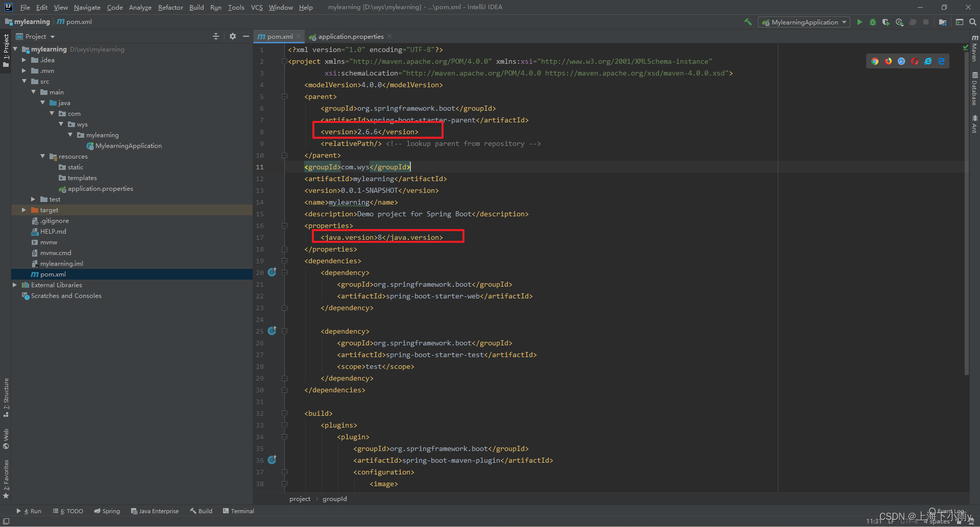980x527 pixels.
Task: Open the Maven side tool window
Action: (x=974, y=48)
